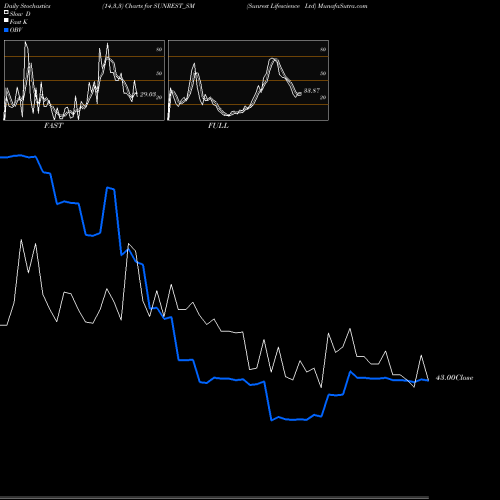This screenshot has width=500, height=500.
Task: Click the 'MunafaSutra.com' text in header
Action: [x=342, y=6]
